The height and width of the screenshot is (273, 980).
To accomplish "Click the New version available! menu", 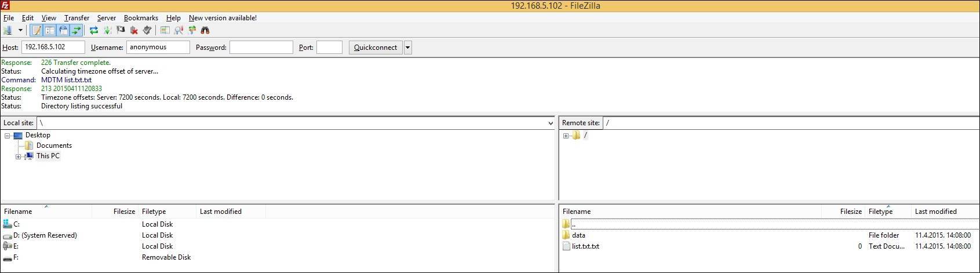I will [x=223, y=18].
